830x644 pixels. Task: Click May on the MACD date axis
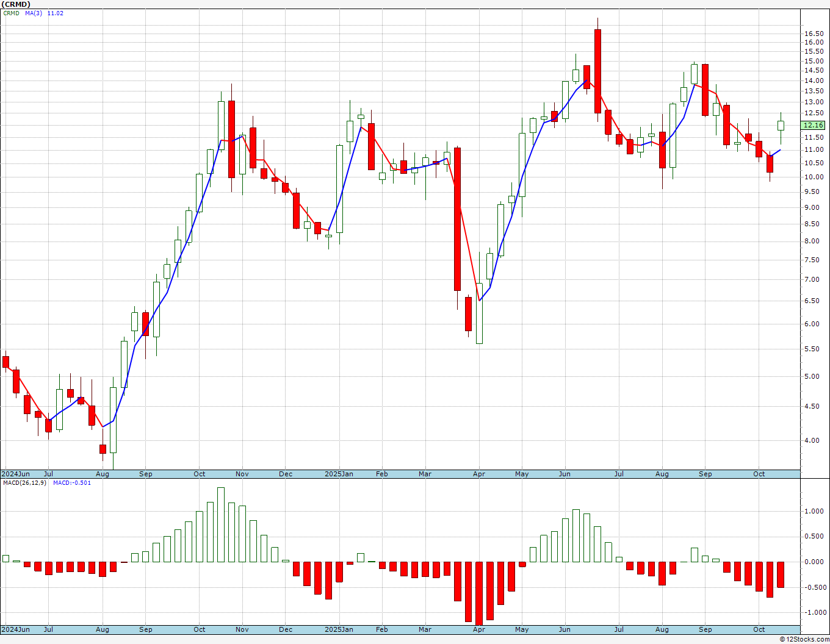click(522, 629)
